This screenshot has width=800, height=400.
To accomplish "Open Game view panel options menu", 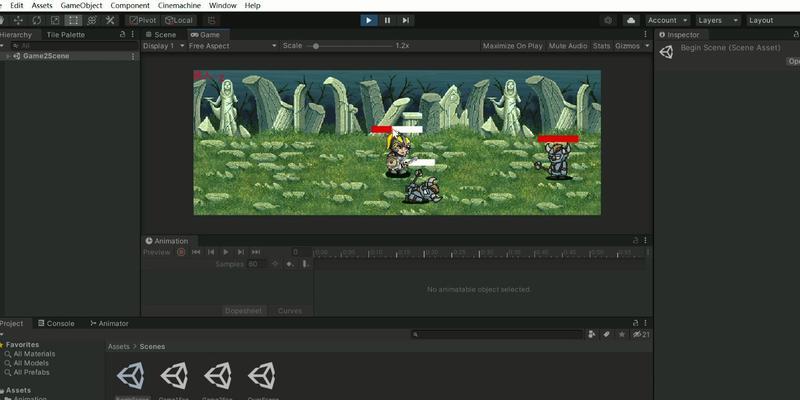I will pyautogui.click(x=645, y=34).
